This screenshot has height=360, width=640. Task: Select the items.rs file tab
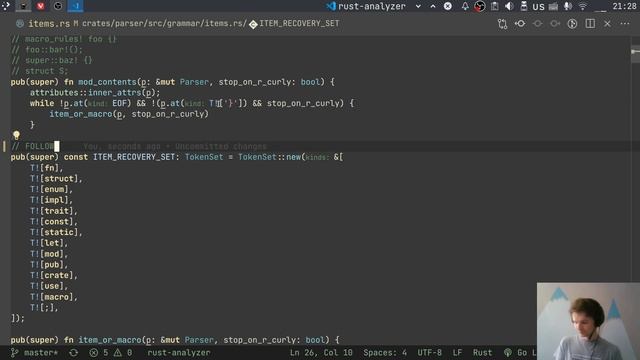click(x=49, y=24)
